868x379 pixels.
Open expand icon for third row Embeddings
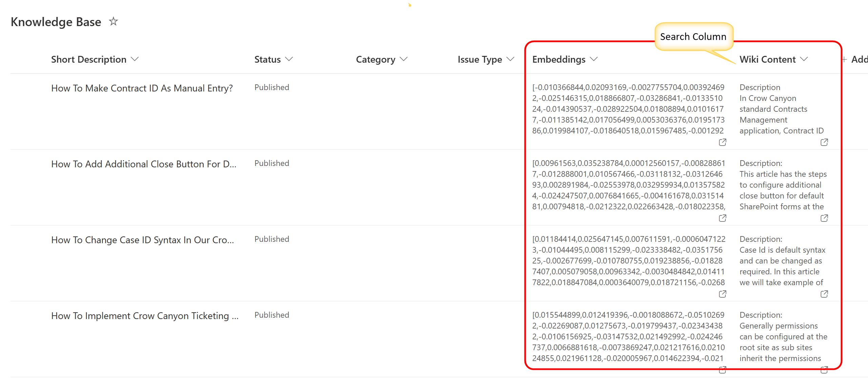pos(722,294)
